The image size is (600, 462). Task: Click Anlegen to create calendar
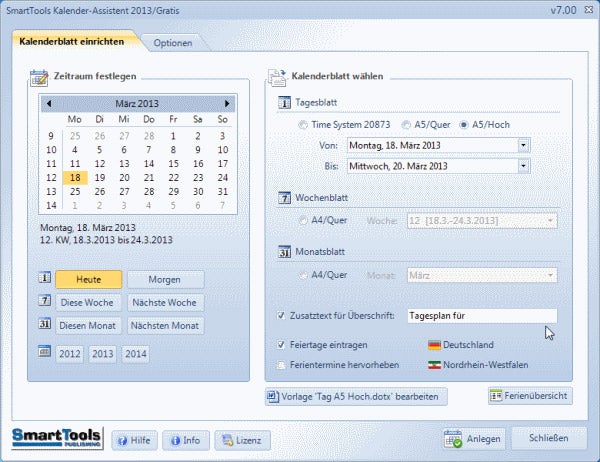tap(473, 439)
